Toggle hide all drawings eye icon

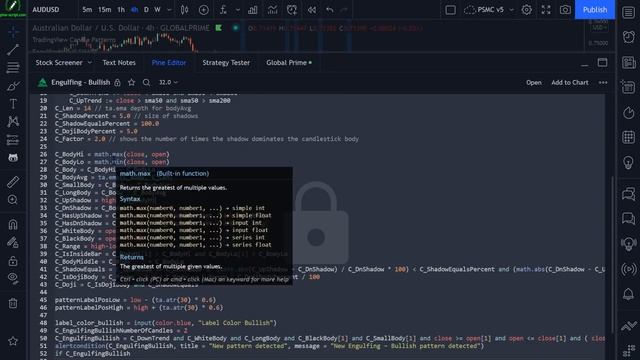[x=13, y=278]
